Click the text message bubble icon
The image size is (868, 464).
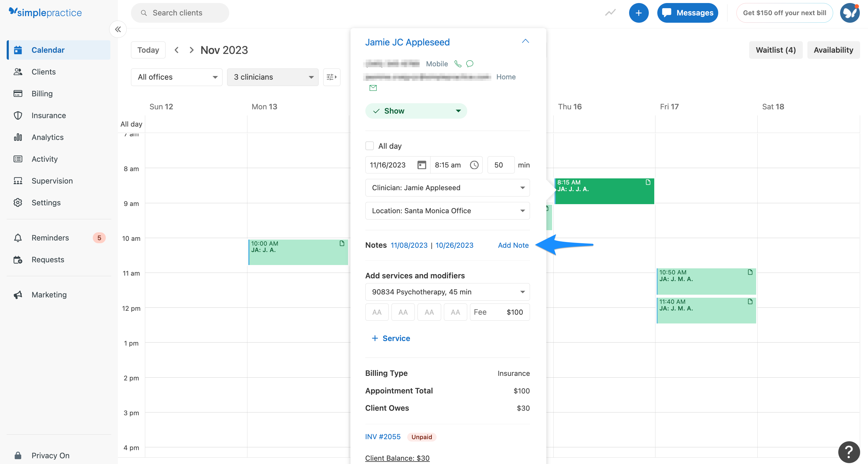coord(470,64)
